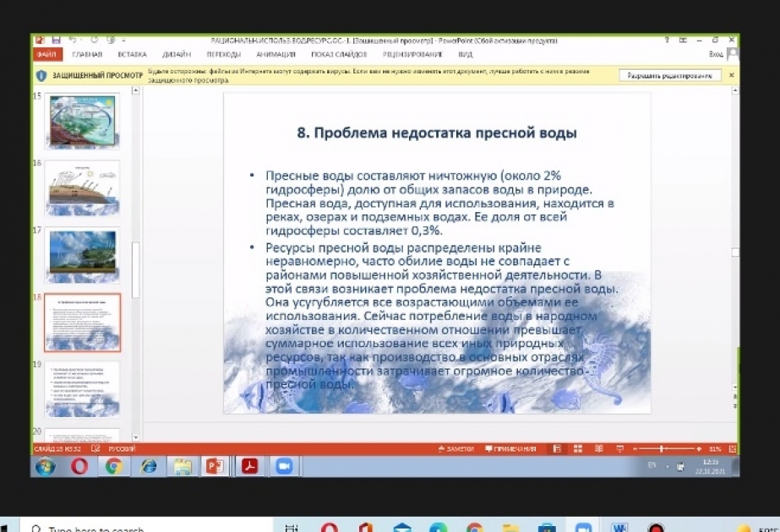
Task: Open Adobe Acrobat from taskbar
Action: [250, 466]
